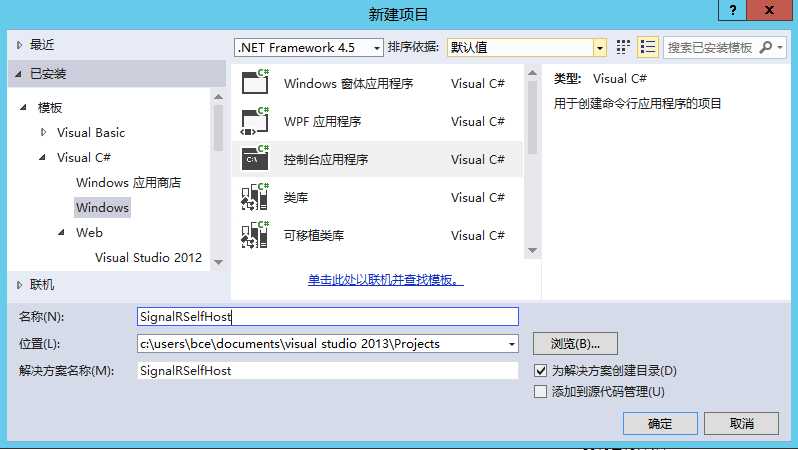The width and height of the screenshot is (798, 450).
Task: Select the highlighted Windows tree item
Action: 102,207
